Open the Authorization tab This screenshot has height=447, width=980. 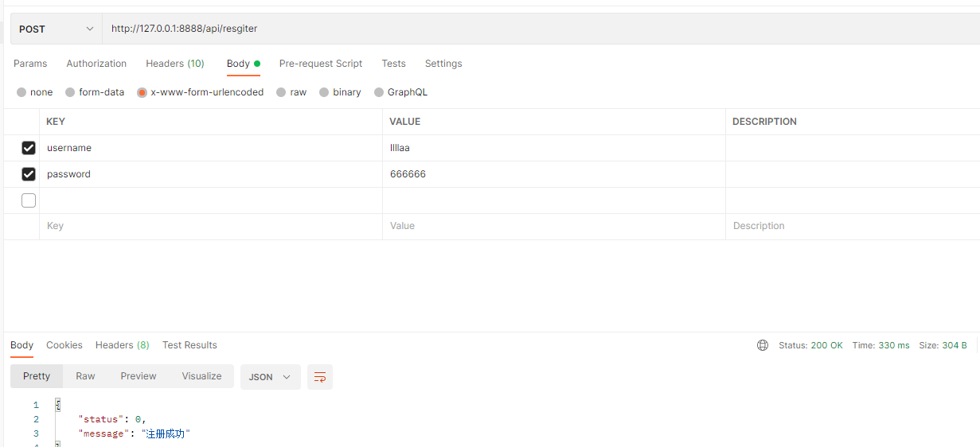pyautogui.click(x=96, y=64)
